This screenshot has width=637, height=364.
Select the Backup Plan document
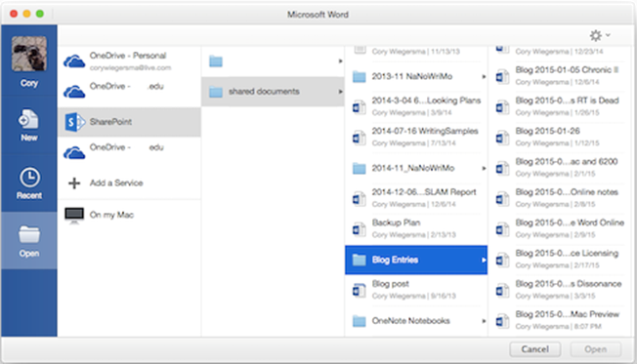[416, 229]
